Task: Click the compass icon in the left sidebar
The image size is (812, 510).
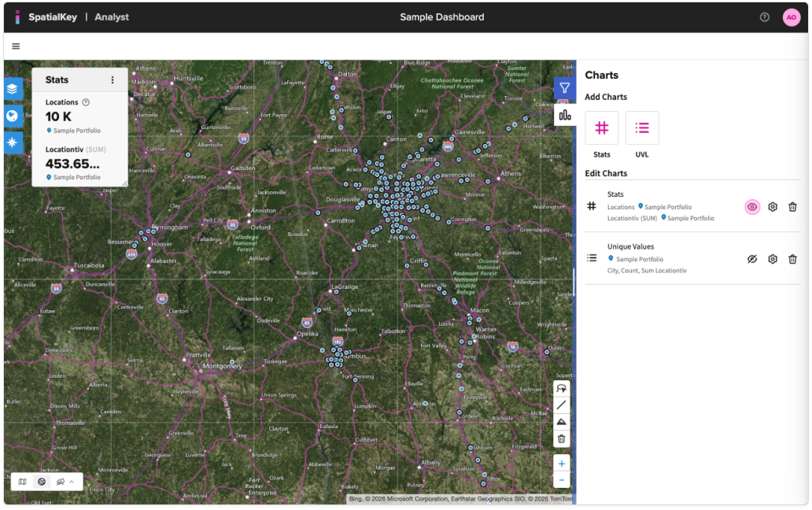Action: (x=13, y=142)
